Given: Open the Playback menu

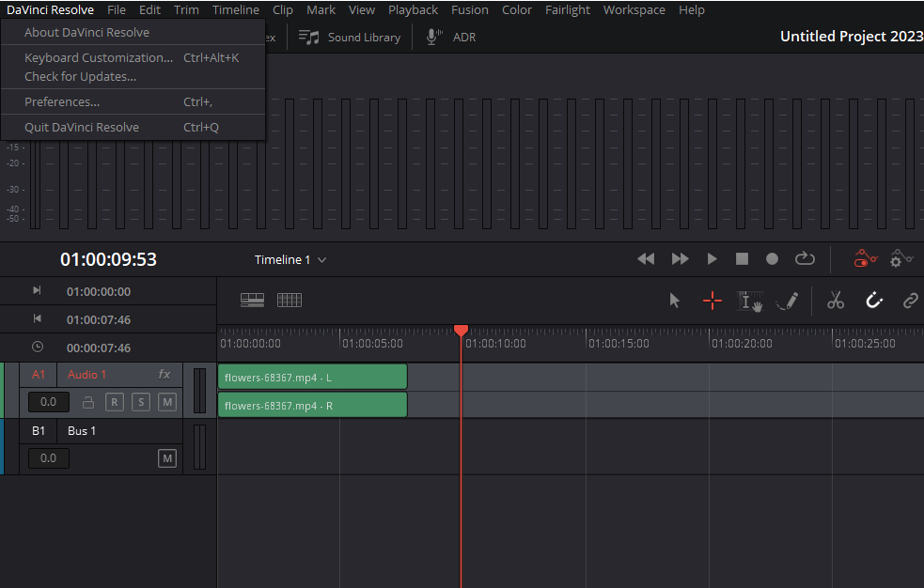Looking at the screenshot, I should pos(413,10).
